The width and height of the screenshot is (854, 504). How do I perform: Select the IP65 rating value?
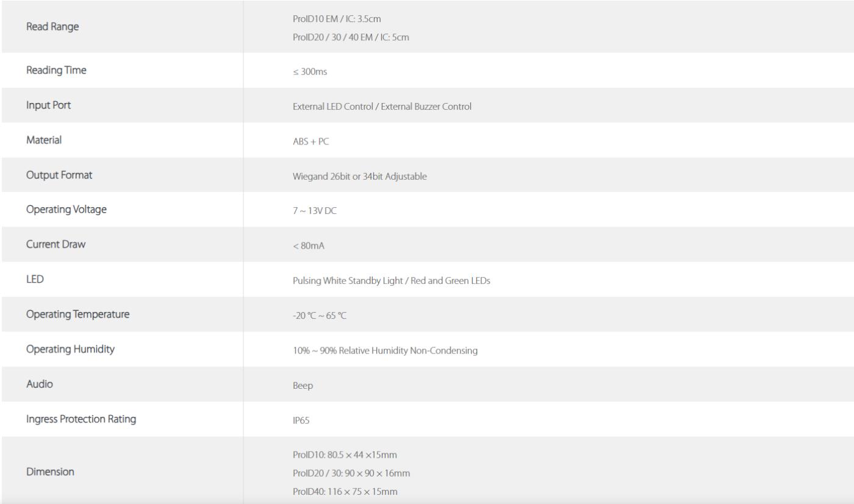[301, 421]
